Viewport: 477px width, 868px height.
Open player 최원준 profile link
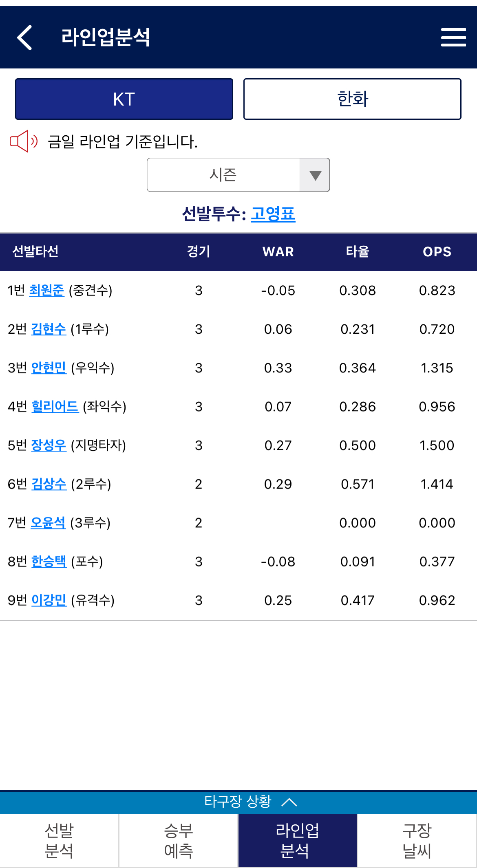click(46, 290)
